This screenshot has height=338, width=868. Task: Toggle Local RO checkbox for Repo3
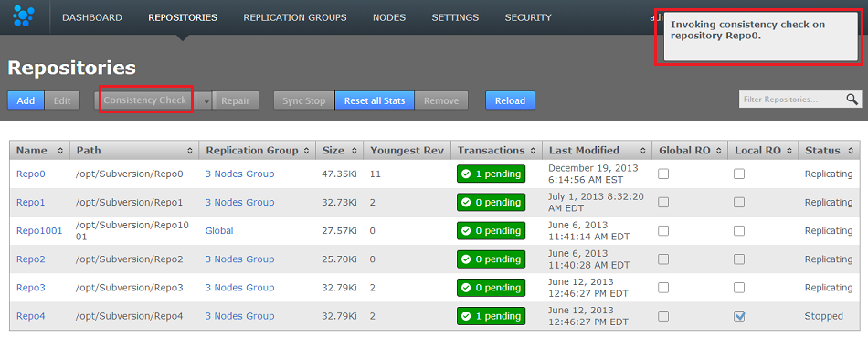739,288
